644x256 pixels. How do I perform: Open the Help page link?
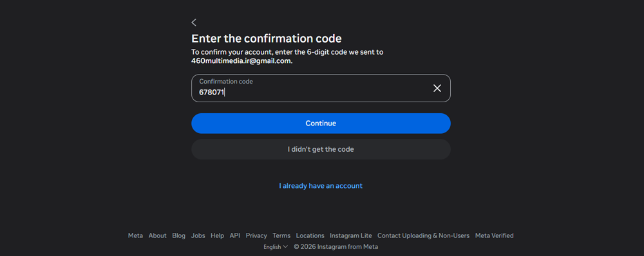(x=217, y=235)
